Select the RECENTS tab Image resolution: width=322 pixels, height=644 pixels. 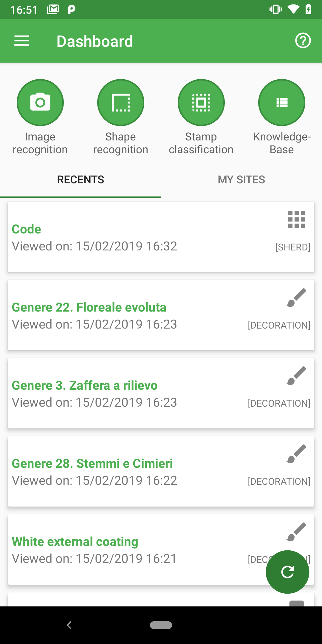80,180
